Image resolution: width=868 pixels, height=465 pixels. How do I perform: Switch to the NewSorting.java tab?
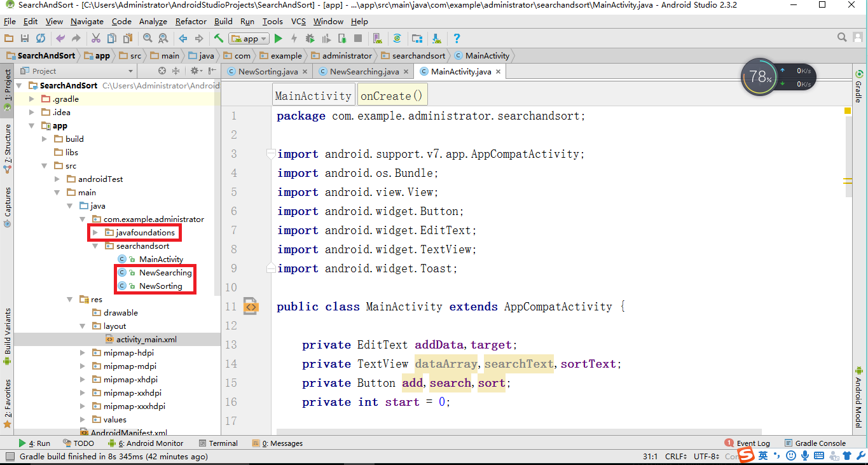point(268,71)
